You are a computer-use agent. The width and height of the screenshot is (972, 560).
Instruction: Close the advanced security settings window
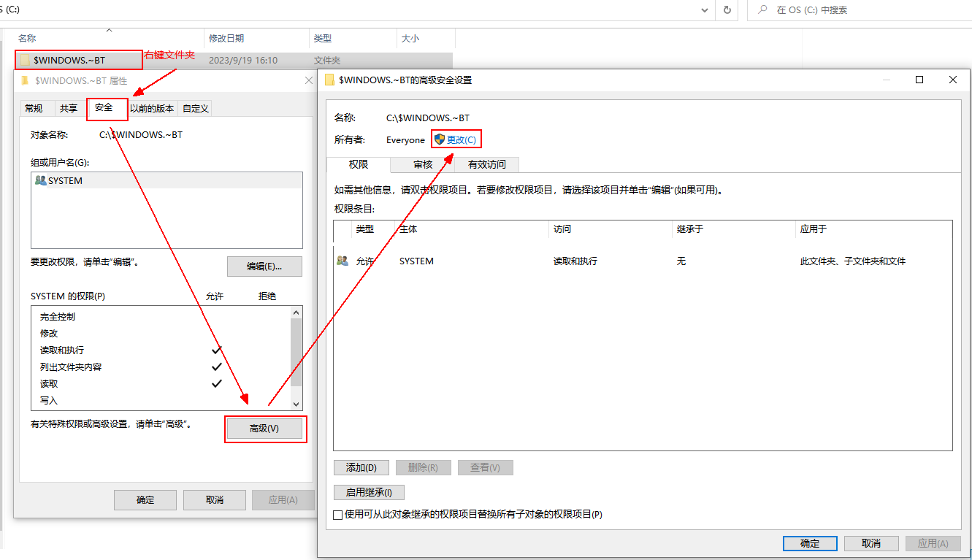(953, 80)
